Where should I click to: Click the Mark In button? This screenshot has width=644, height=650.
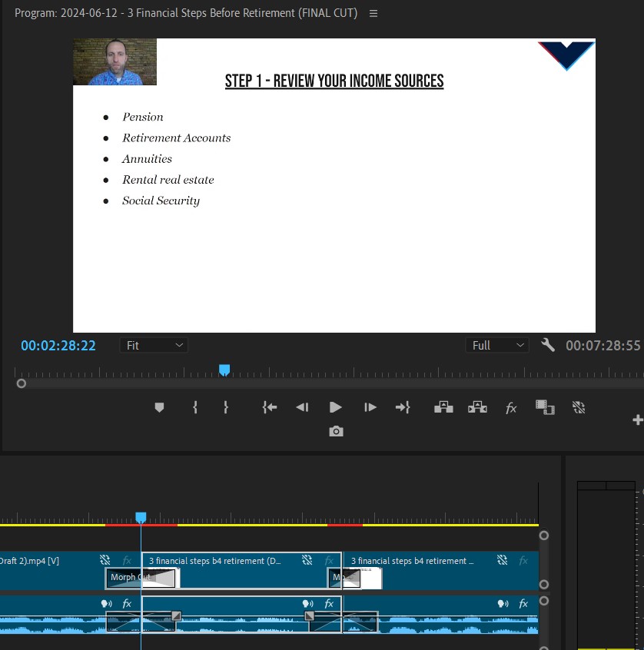[195, 407]
